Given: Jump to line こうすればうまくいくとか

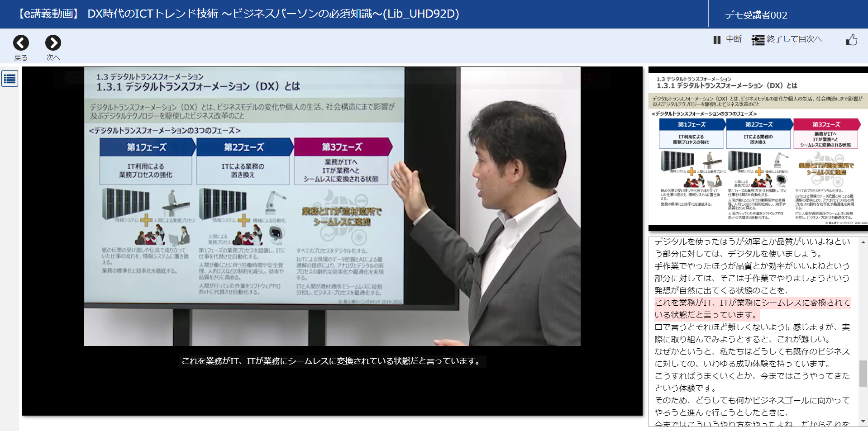Looking at the screenshot, I should point(753,382).
